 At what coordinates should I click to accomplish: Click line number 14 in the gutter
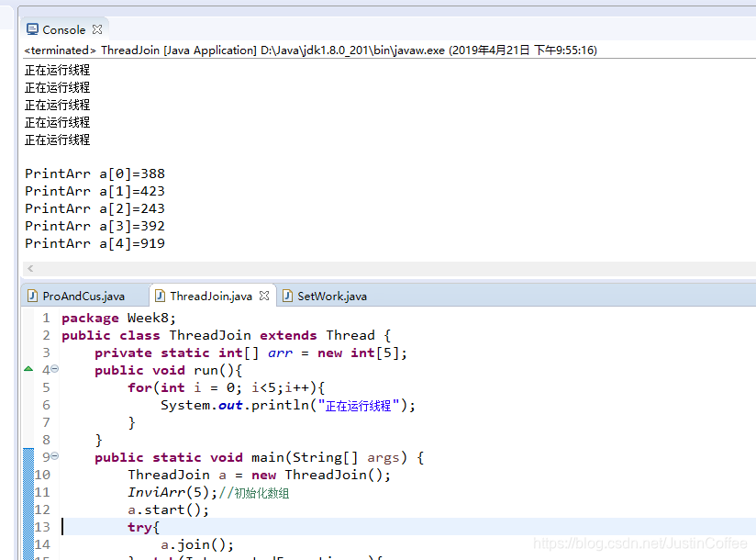tap(42, 544)
